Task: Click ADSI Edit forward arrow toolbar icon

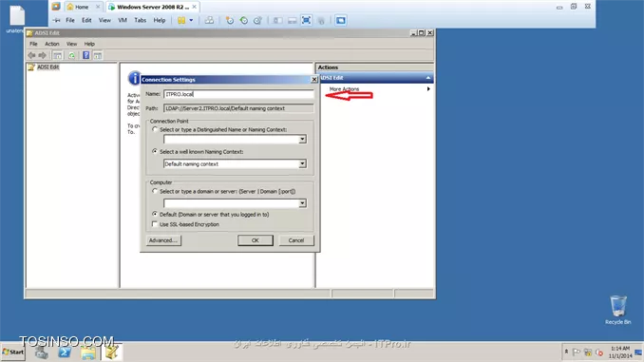Action: point(43,55)
